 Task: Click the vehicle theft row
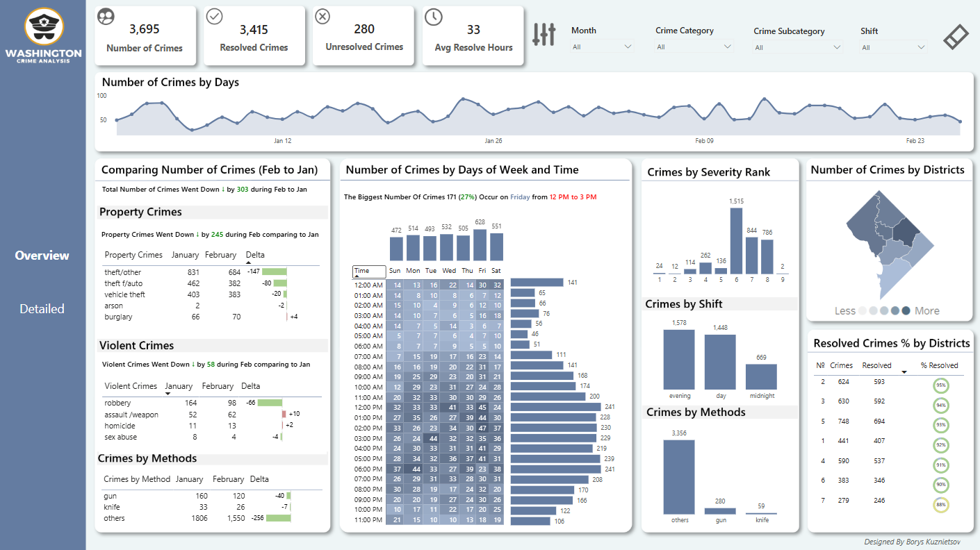pyautogui.click(x=211, y=294)
